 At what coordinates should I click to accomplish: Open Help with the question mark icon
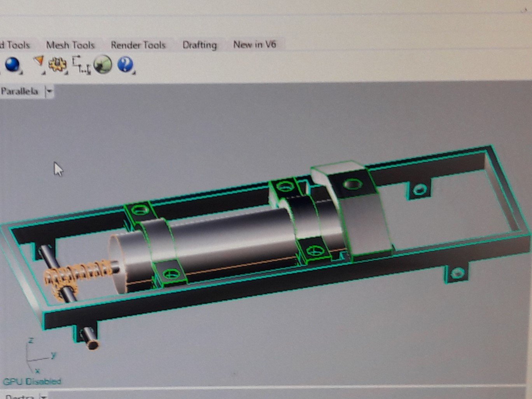[125, 64]
